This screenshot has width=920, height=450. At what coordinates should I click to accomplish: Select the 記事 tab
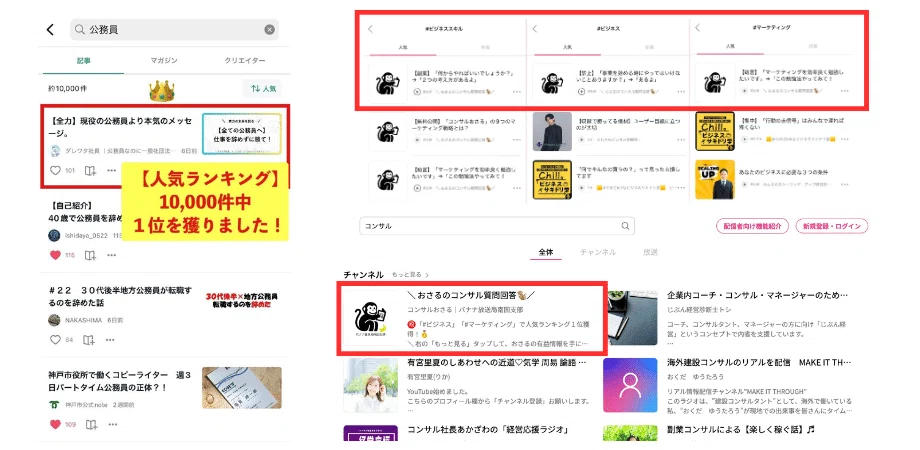[84, 60]
